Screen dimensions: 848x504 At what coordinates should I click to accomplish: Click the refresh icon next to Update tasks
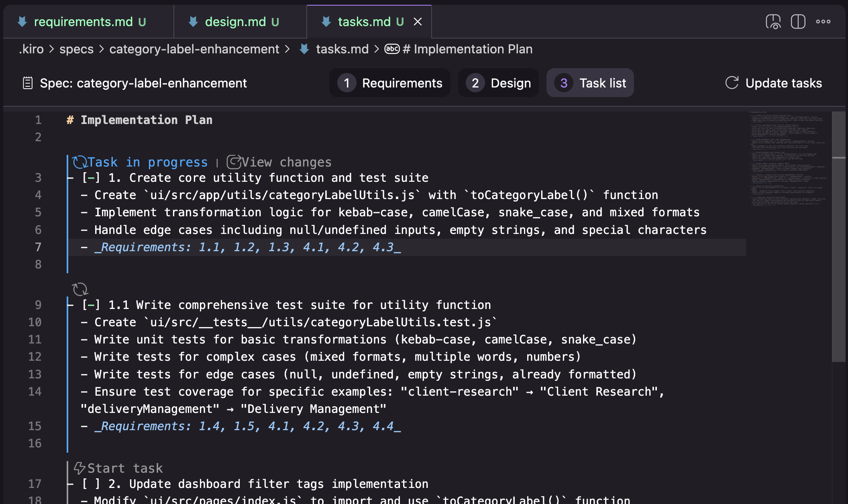click(731, 83)
